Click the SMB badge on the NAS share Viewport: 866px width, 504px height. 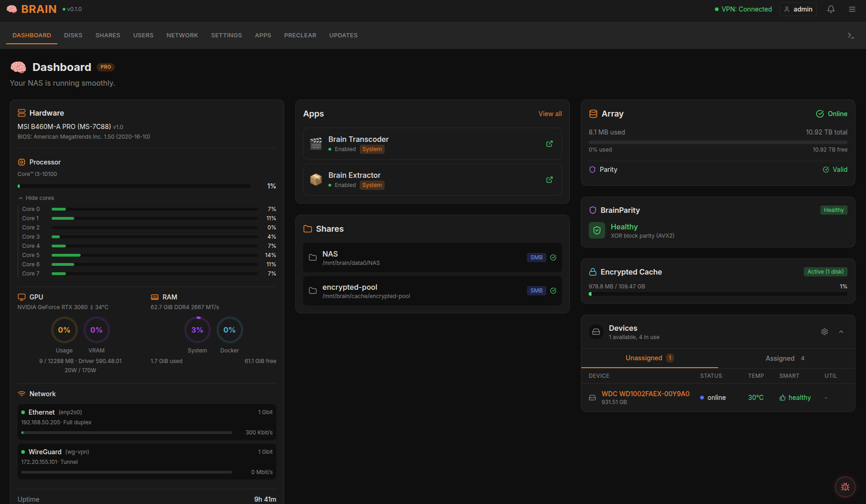[x=536, y=258]
